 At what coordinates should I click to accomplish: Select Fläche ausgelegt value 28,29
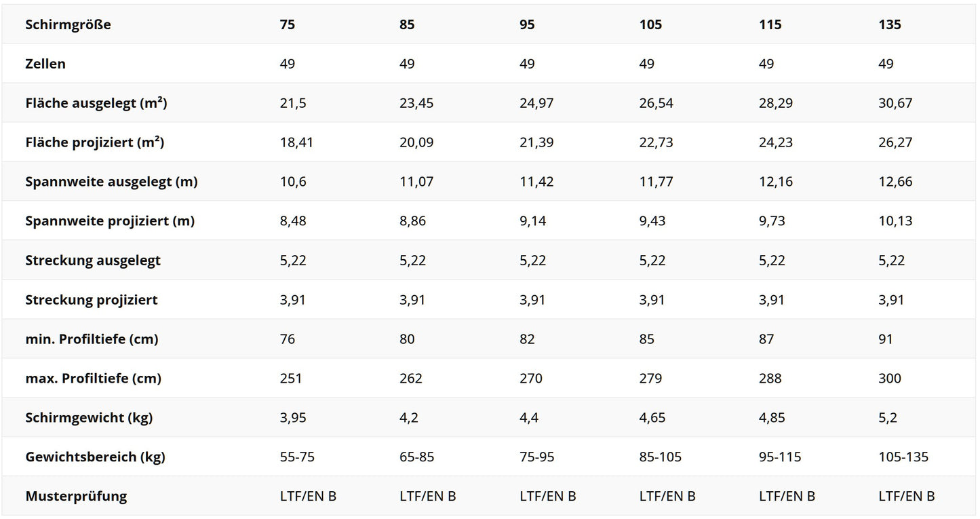(776, 104)
